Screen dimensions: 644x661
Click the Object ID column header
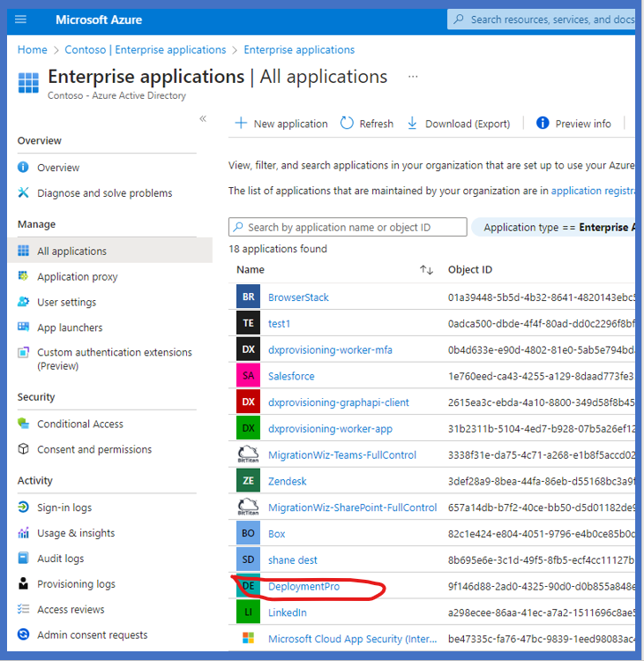pyautogui.click(x=470, y=270)
